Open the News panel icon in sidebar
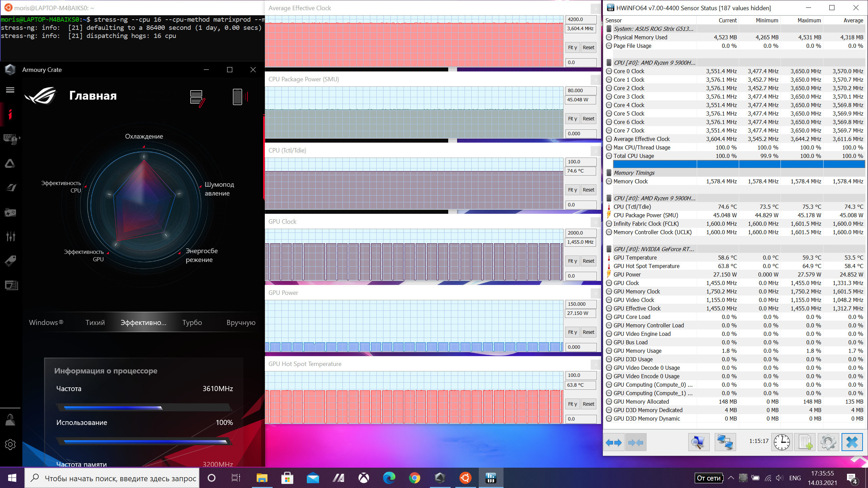This screenshot has height=488, width=868. pos(11,285)
